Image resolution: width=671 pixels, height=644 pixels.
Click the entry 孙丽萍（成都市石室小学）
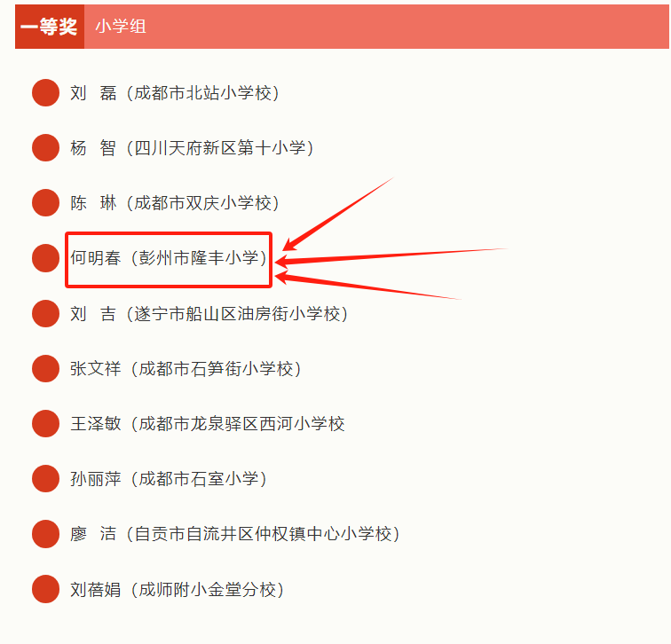coord(169,479)
